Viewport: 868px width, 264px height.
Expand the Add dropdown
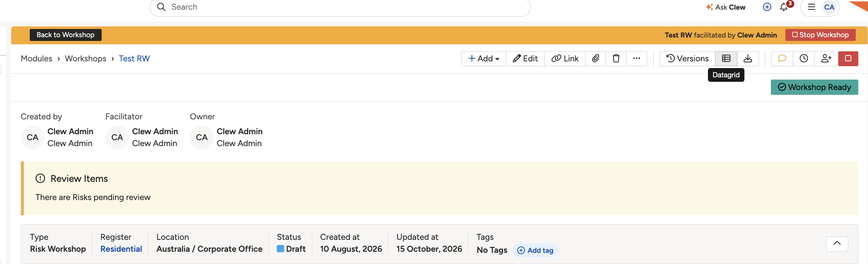(x=484, y=59)
